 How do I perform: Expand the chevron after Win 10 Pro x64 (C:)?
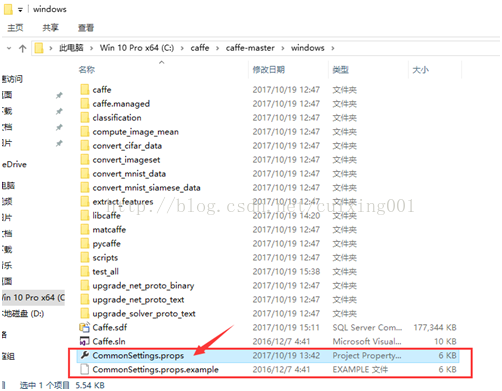click(182, 48)
